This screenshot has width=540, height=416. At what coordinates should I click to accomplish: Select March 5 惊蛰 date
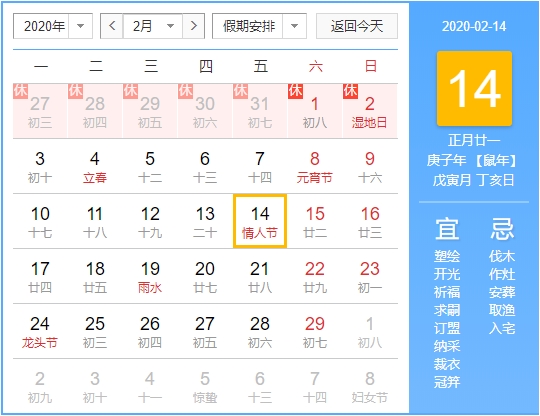[x=205, y=386]
